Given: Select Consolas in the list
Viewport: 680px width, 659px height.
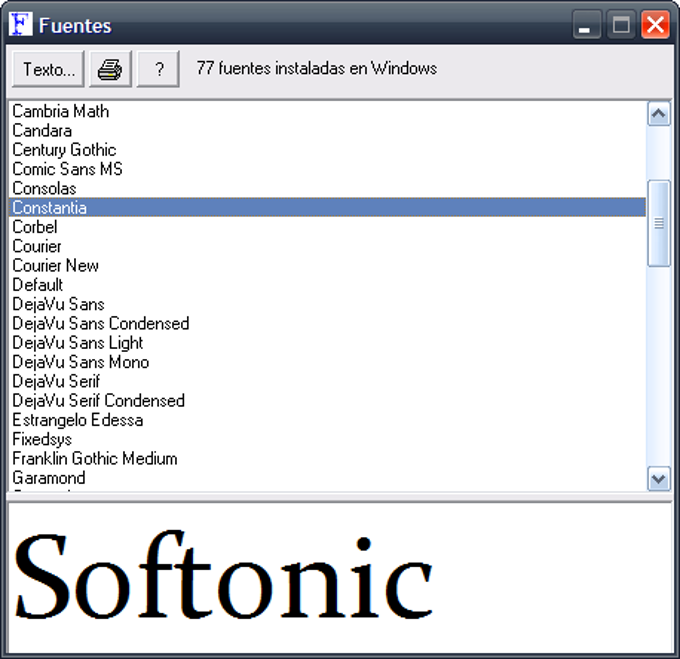Looking at the screenshot, I should pos(327,188).
